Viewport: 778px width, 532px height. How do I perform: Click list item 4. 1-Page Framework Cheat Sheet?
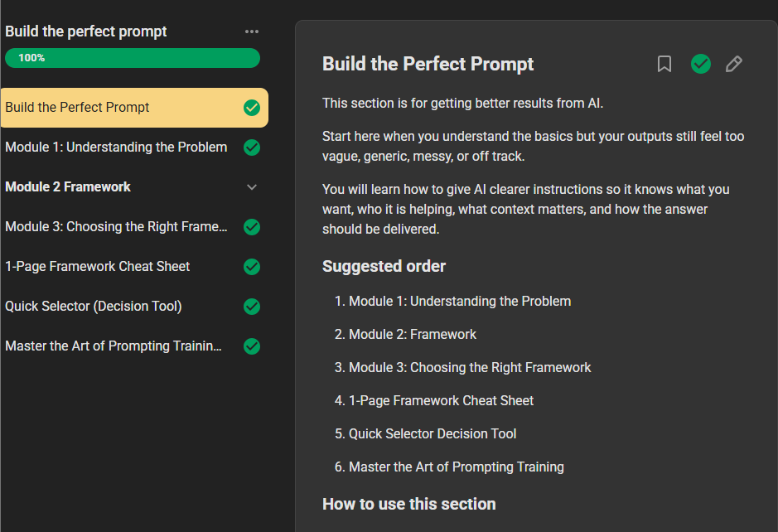coord(433,401)
